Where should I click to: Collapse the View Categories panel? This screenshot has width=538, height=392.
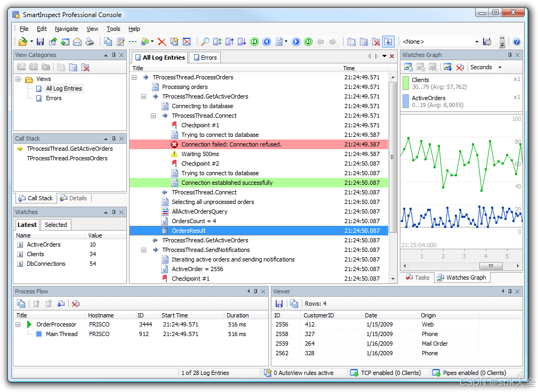[106, 55]
